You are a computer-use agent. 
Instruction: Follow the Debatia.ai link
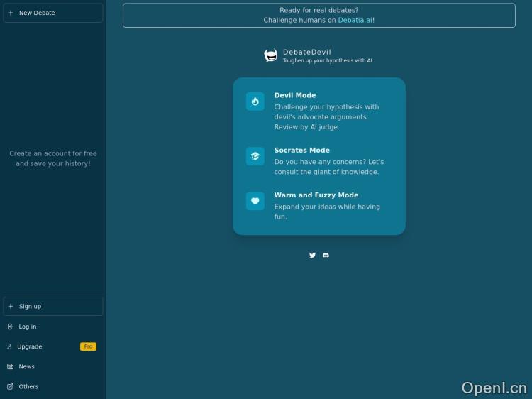click(355, 21)
